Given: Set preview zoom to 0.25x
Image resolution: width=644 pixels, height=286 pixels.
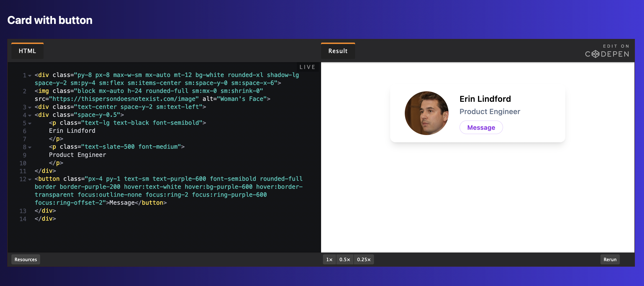Looking at the screenshot, I should 364,259.
